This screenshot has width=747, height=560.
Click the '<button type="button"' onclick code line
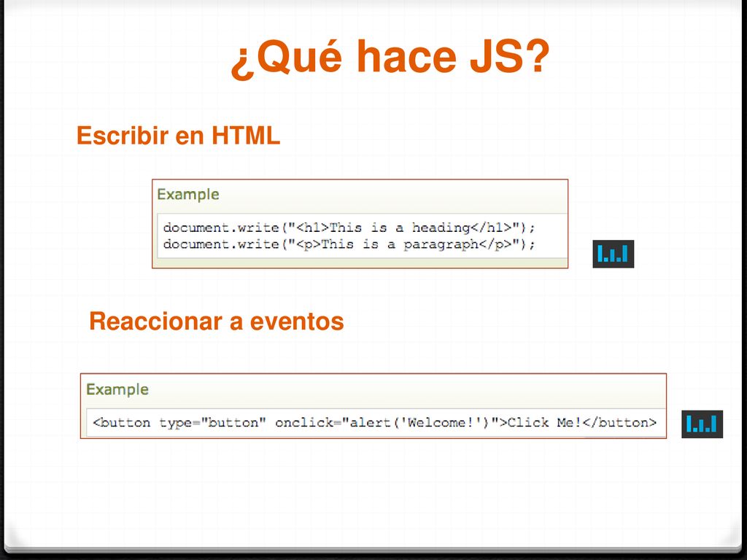click(374, 422)
